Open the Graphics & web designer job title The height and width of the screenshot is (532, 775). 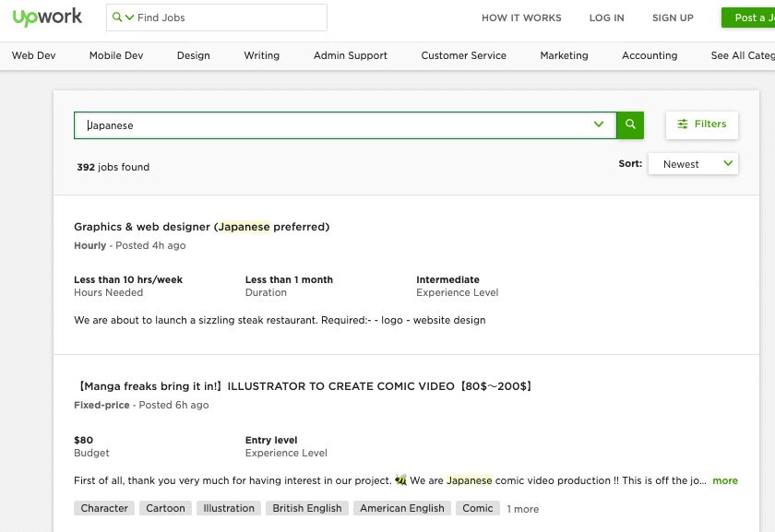tap(201, 227)
